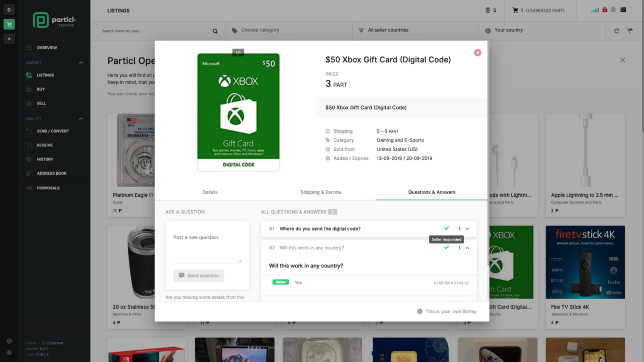
Task: Click the snowflake cold staking icon
Action: pos(613,10)
